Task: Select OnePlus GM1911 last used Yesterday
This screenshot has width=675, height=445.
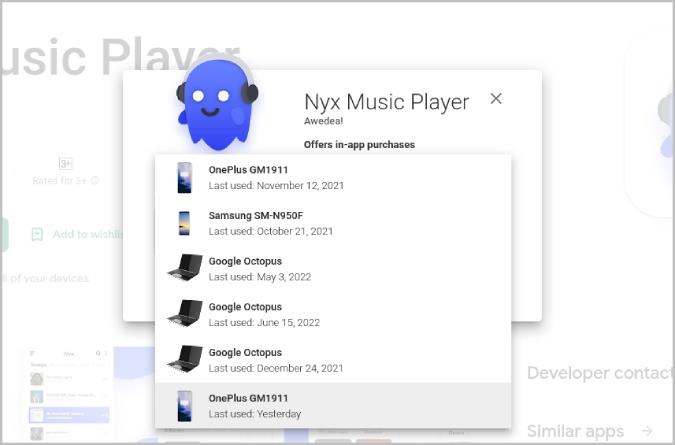Action: [333, 405]
